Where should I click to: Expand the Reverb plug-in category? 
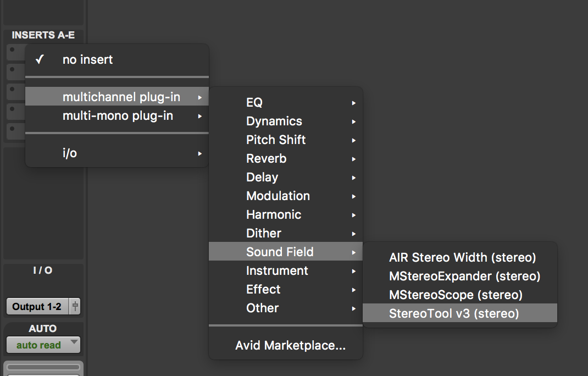285,159
